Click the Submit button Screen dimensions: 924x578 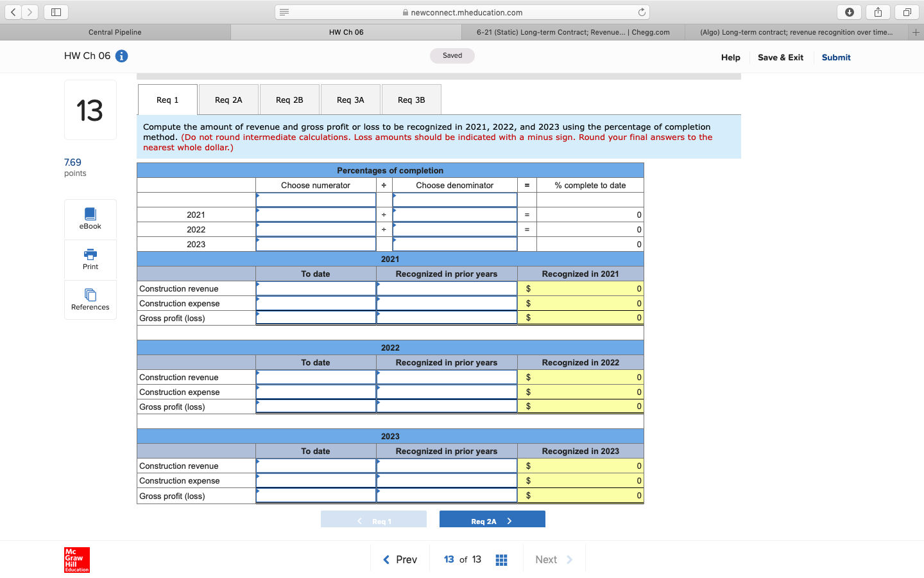click(835, 57)
